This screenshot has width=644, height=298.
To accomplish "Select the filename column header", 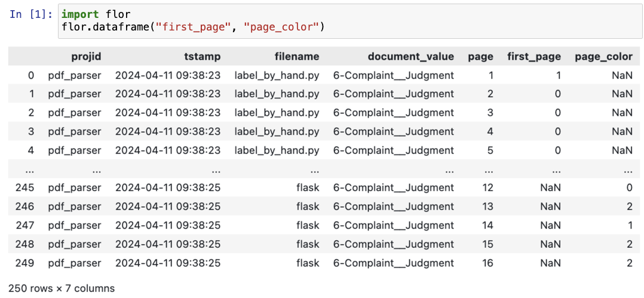I will pos(297,57).
